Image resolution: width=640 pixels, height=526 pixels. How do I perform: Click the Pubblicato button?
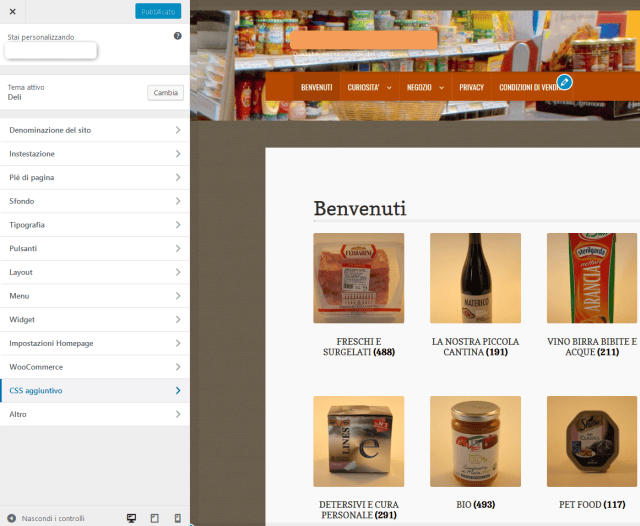158,11
